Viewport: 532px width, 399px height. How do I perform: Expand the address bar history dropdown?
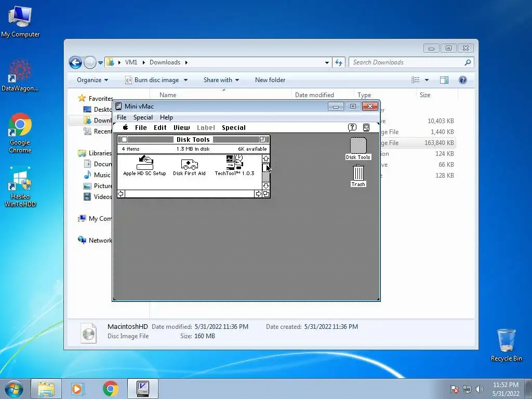327,62
